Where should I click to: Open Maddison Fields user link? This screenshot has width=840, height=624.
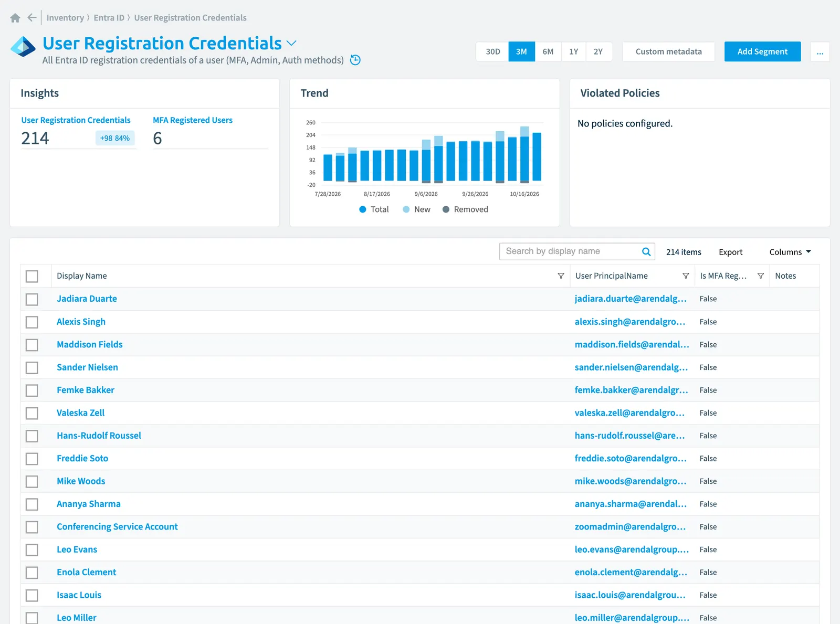pyautogui.click(x=90, y=344)
